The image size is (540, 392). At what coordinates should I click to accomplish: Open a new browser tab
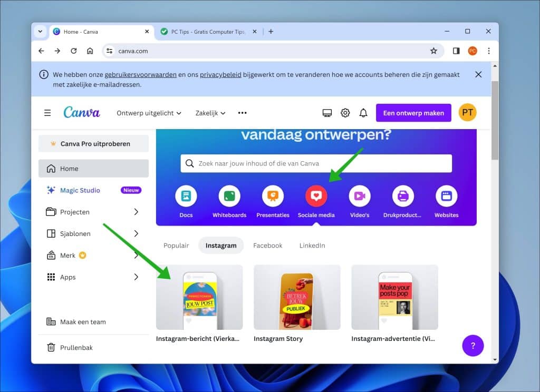(x=271, y=31)
